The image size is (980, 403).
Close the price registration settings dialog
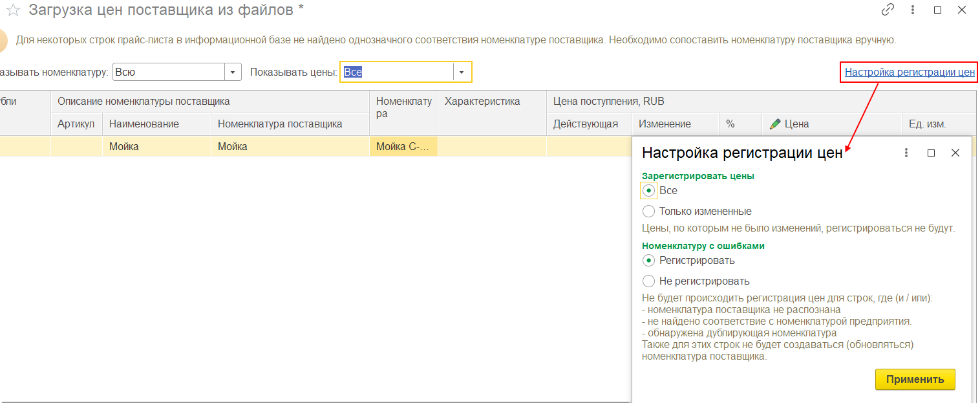[955, 153]
